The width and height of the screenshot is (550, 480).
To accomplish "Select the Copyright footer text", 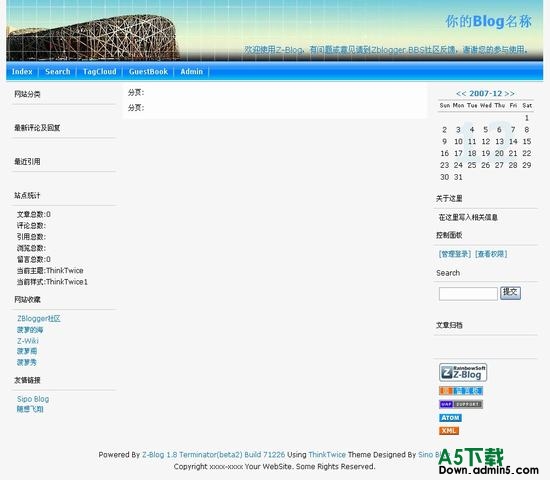I will [x=274, y=467].
